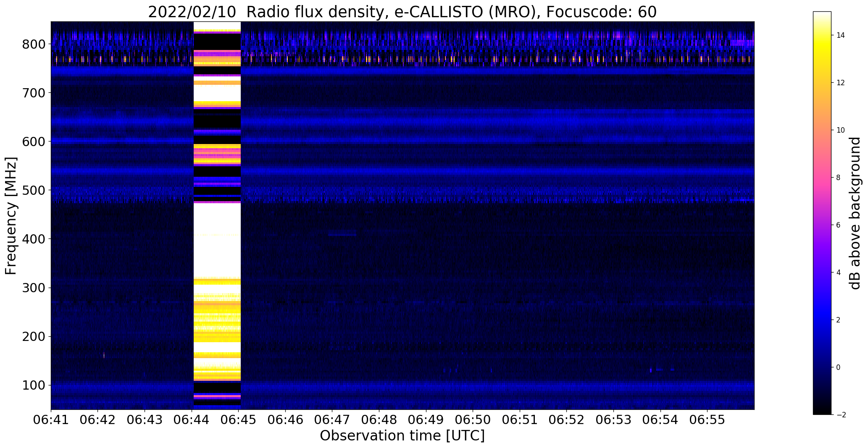This screenshot has width=868, height=448.
Task: Click the 06:43 time tick label
Action: 145,419
